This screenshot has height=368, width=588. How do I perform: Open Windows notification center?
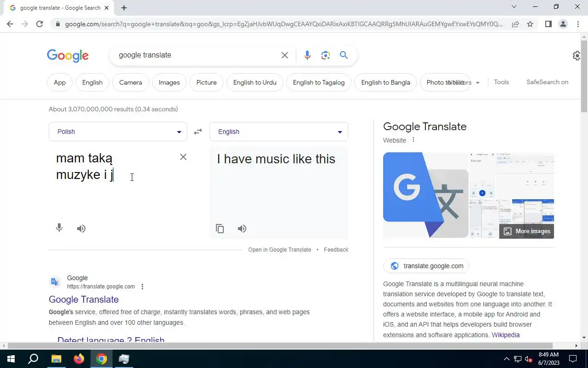[x=573, y=359]
